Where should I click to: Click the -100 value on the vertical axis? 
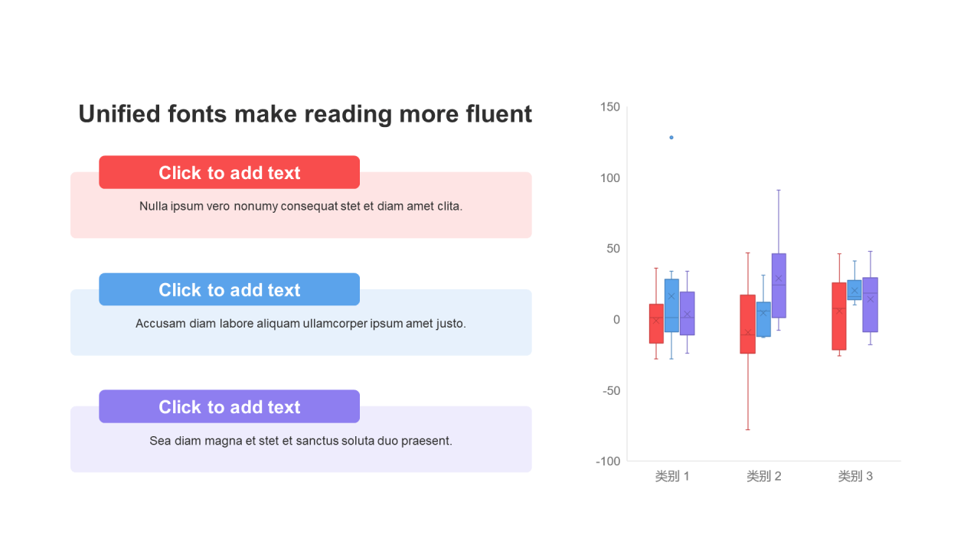(x=608, y=461)
